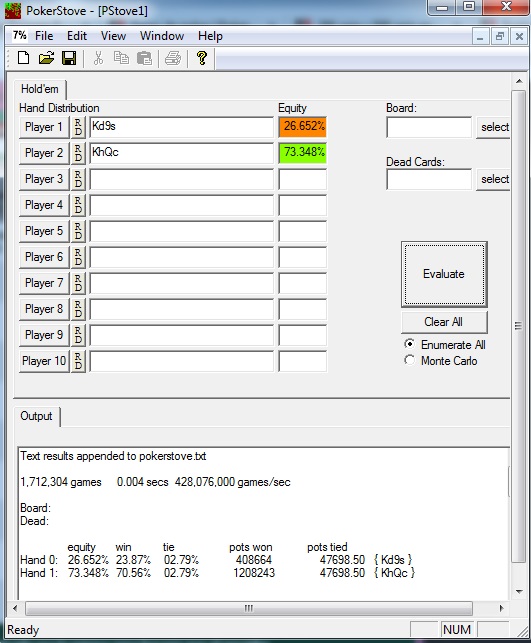Click the vertical scrollbar thumb on right
Screen dimensions: 531x643
coord(519,326)
